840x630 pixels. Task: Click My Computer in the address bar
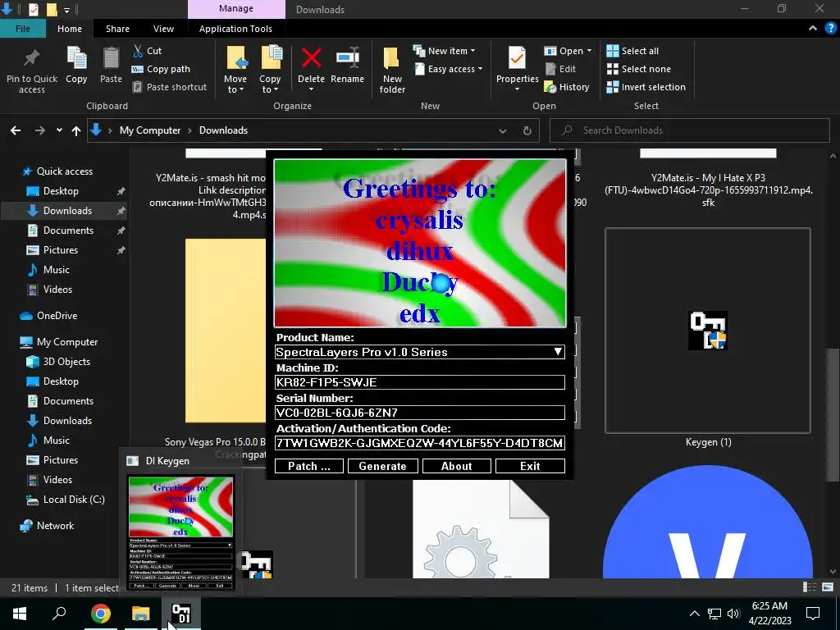(150, 130)
